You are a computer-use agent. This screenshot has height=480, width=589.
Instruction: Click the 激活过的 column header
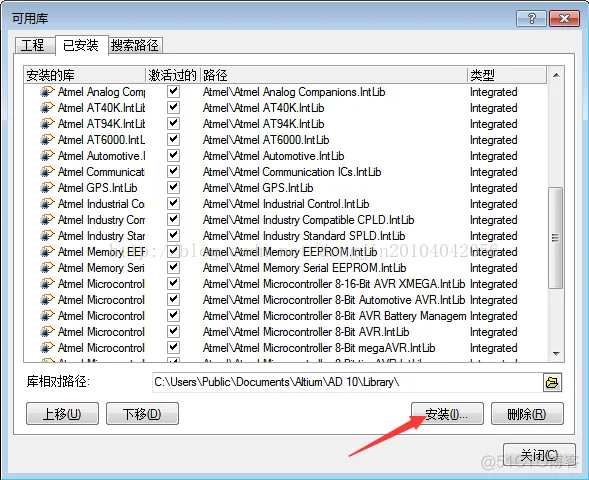173,75
